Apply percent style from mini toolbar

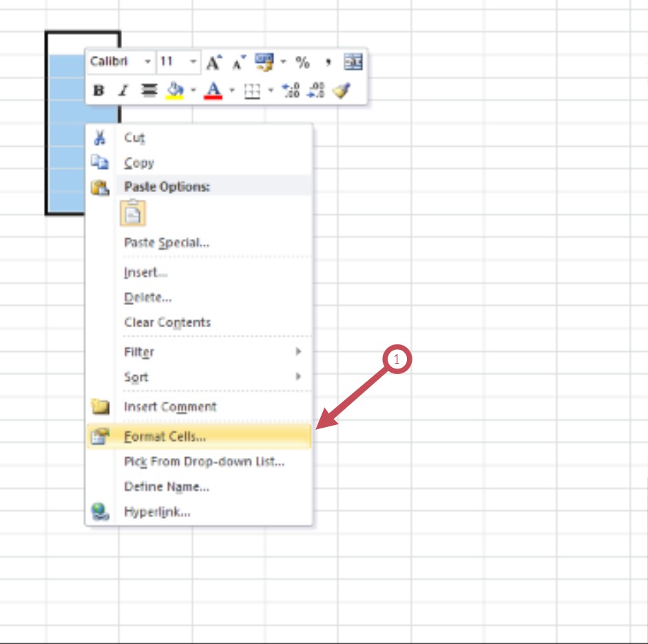[302, 63]
